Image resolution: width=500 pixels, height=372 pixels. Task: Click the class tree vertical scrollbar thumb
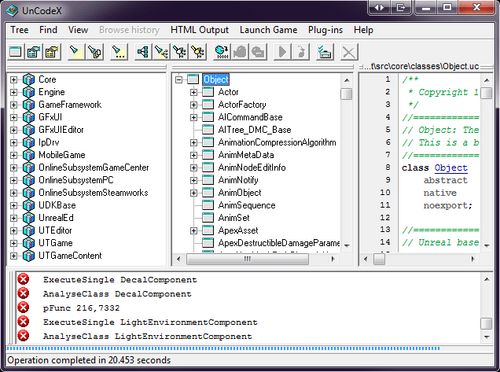point(347,94)
